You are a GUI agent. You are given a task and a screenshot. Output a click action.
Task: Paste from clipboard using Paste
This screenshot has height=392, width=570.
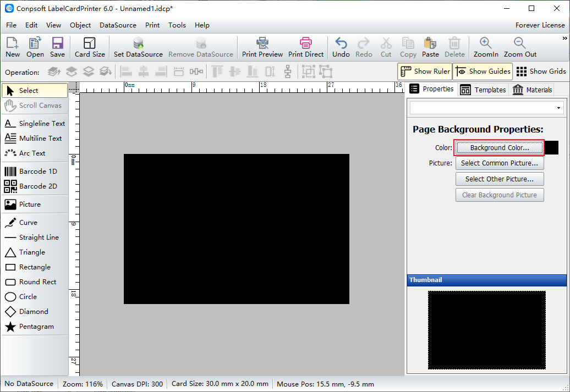click(430, 47)
